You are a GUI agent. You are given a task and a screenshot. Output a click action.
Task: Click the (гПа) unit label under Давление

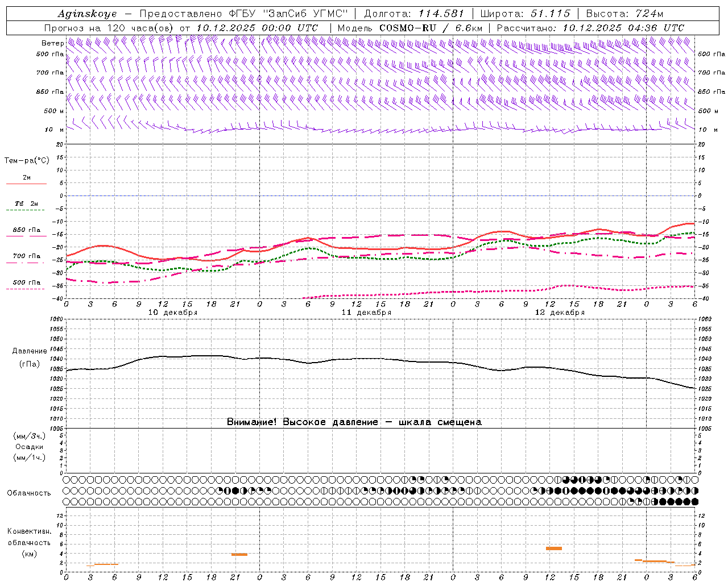[30, 364]
